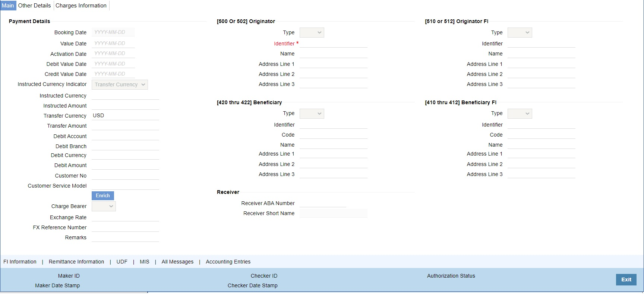Click the Beneficiary Code field
The height and width of the screenshot is (294, 644).
click(334, 135)
